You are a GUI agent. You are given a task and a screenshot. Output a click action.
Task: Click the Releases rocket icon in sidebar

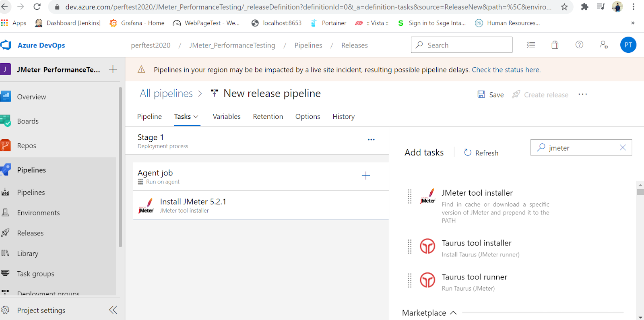coord(5,233)
